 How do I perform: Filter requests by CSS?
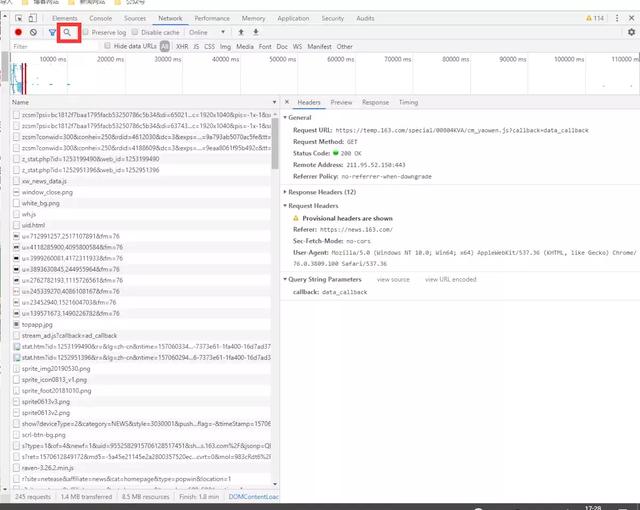click(209, 47)
